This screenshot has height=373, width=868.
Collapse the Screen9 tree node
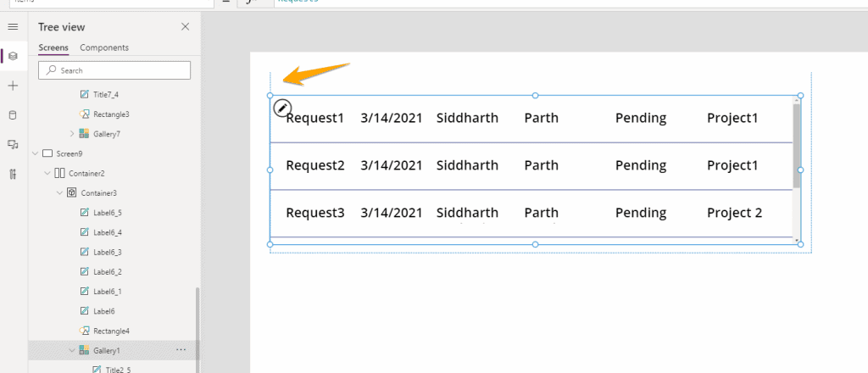[36, 153]
